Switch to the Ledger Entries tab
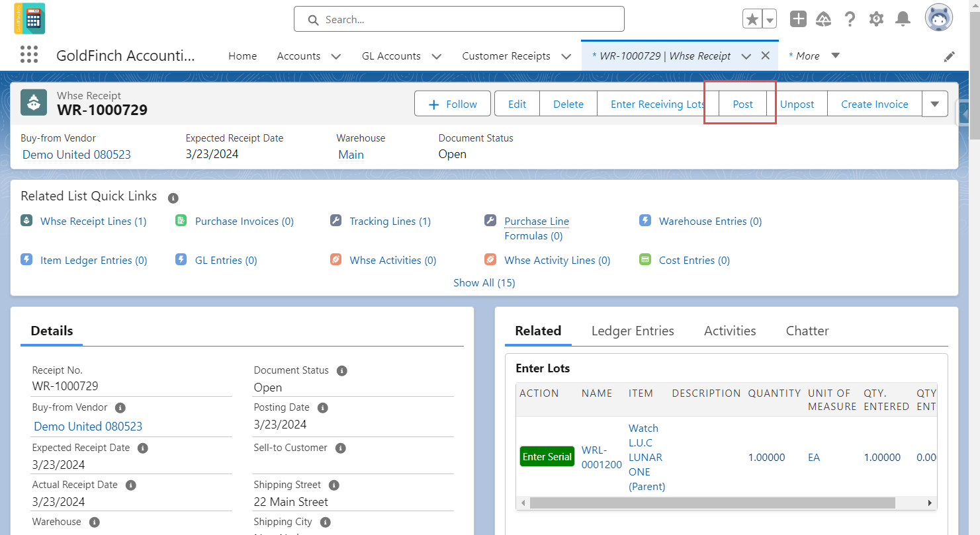 pos(633,331)
